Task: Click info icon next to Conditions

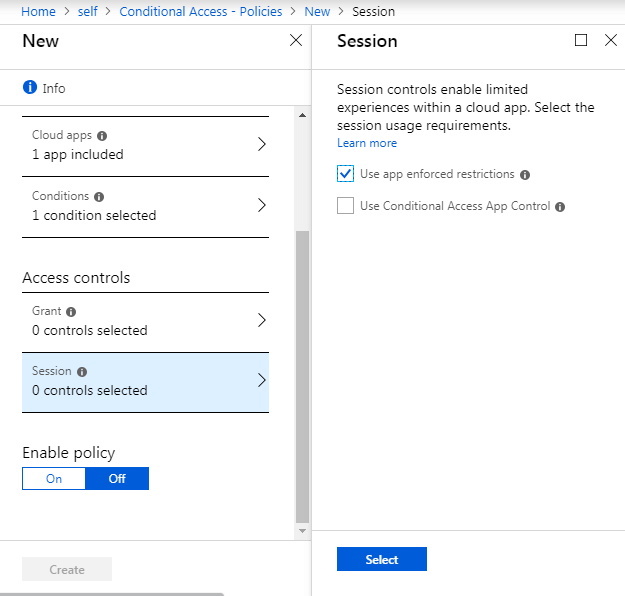Action: tap(99, 197)
